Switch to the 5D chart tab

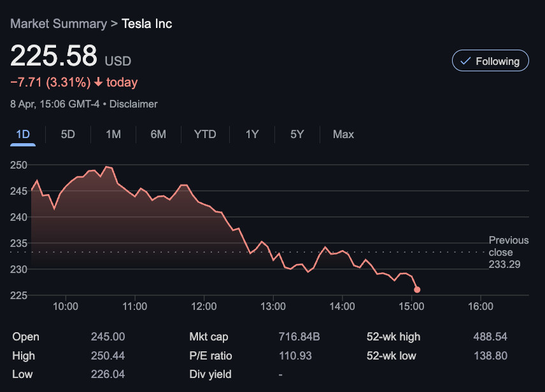click(x=67, y=134)
